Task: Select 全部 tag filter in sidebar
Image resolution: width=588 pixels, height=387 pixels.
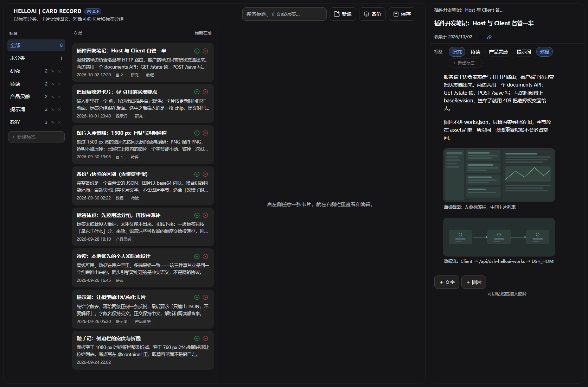Action: click(36, 45)
